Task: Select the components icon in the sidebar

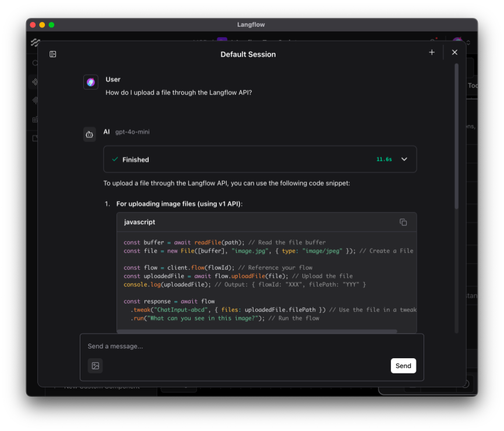Action: [x=34, y=82]
